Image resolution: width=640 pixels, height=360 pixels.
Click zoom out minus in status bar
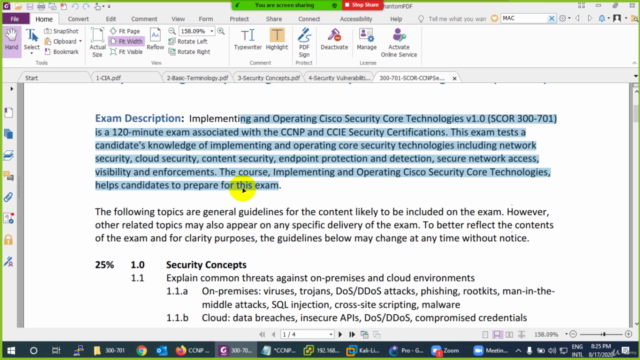[x=573, y=334]
